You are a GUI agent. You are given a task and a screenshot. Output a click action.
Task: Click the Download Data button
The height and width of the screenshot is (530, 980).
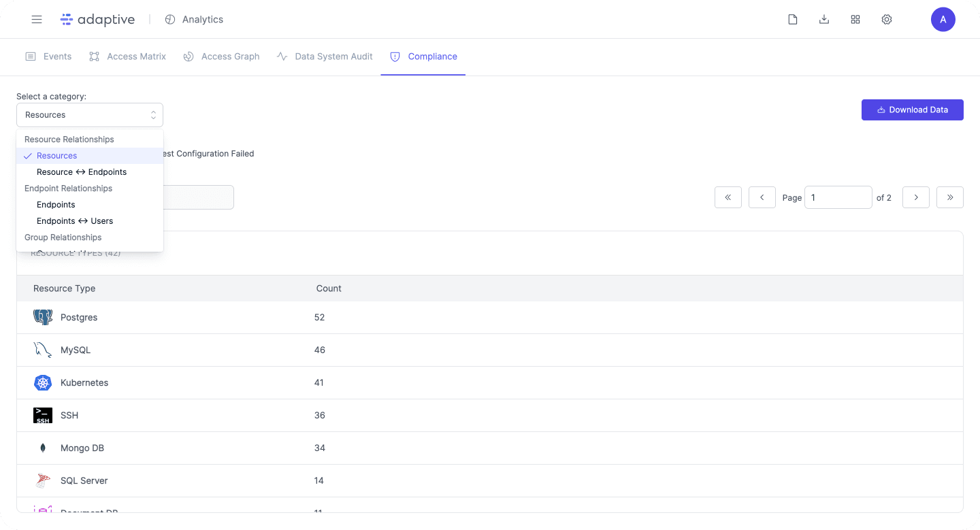pos(913,110)
